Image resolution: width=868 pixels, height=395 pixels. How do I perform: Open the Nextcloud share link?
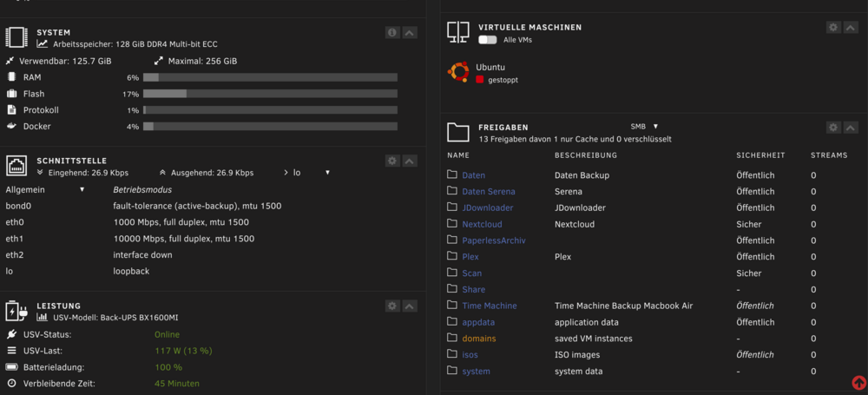point(482,224)
